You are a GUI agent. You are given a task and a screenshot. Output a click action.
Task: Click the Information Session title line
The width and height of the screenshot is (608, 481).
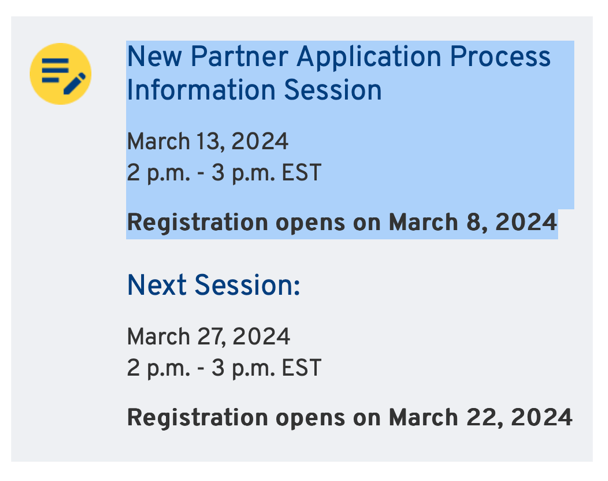pos(254,90)
